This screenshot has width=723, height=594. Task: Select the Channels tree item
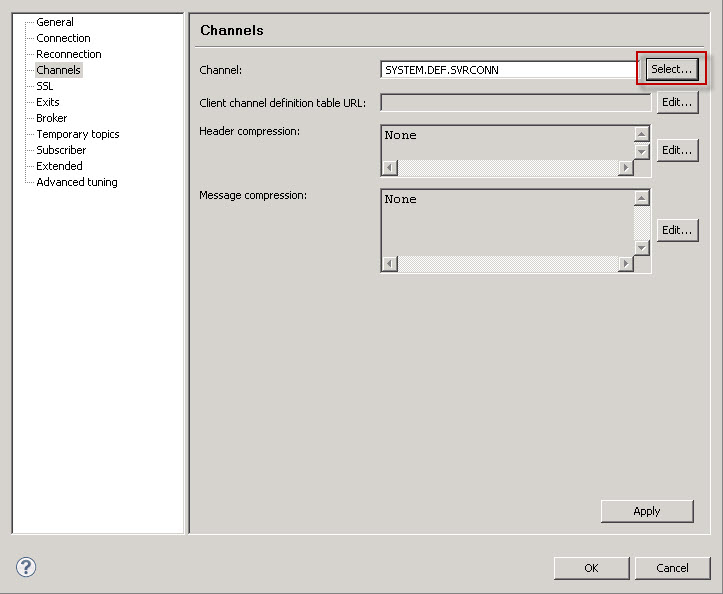tap(59, 70)
